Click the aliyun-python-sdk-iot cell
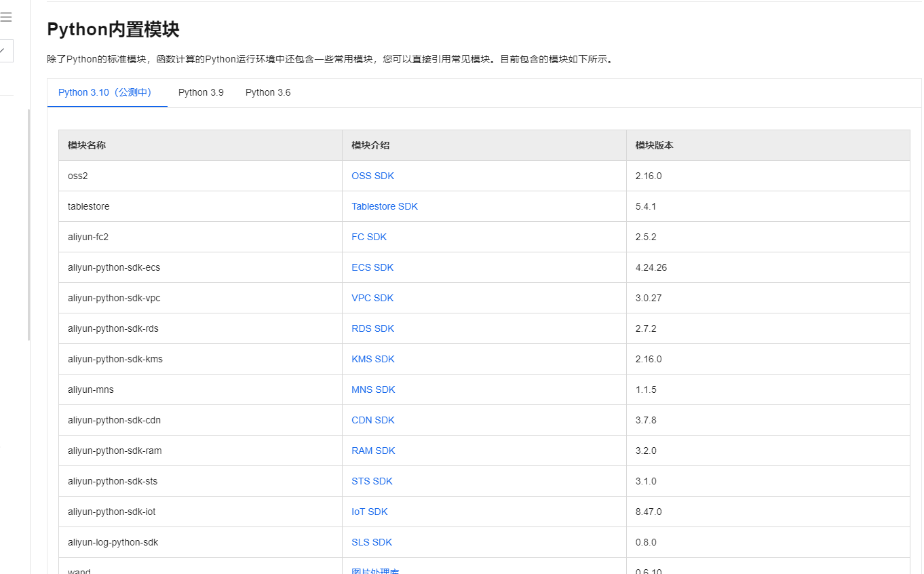924x574 pixels. (x=201, y=512)
